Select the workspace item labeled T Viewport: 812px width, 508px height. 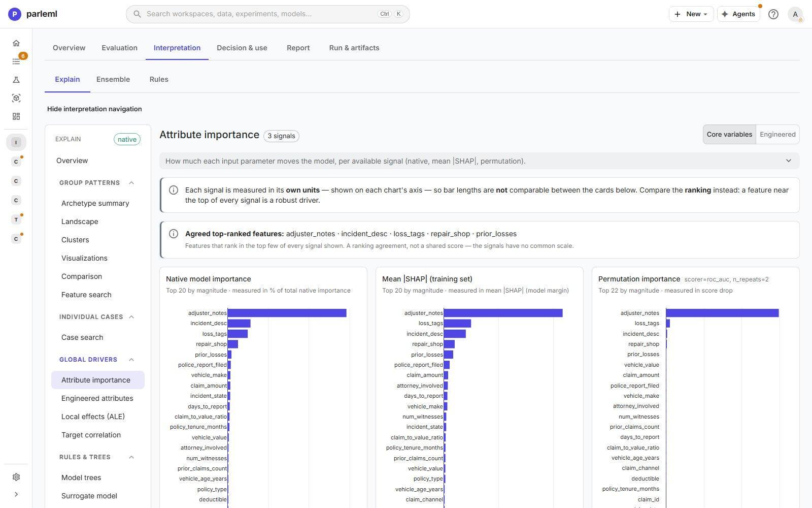(x=16, y=219)
